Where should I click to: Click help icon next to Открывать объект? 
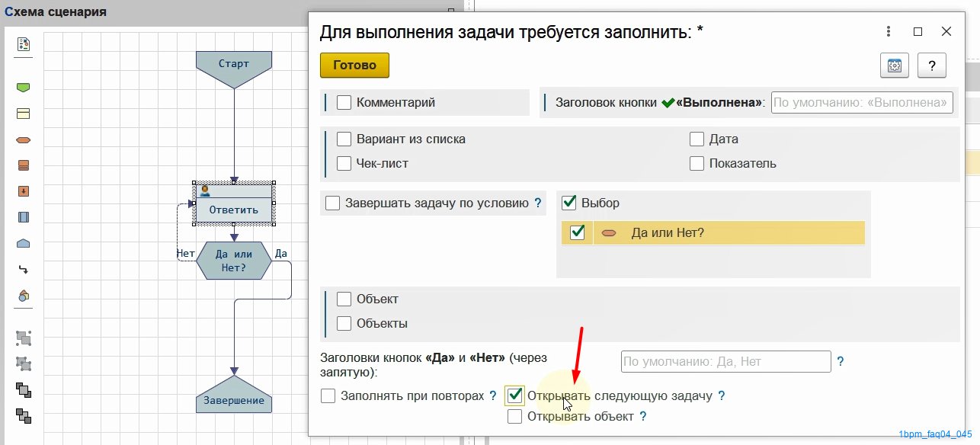643,416
